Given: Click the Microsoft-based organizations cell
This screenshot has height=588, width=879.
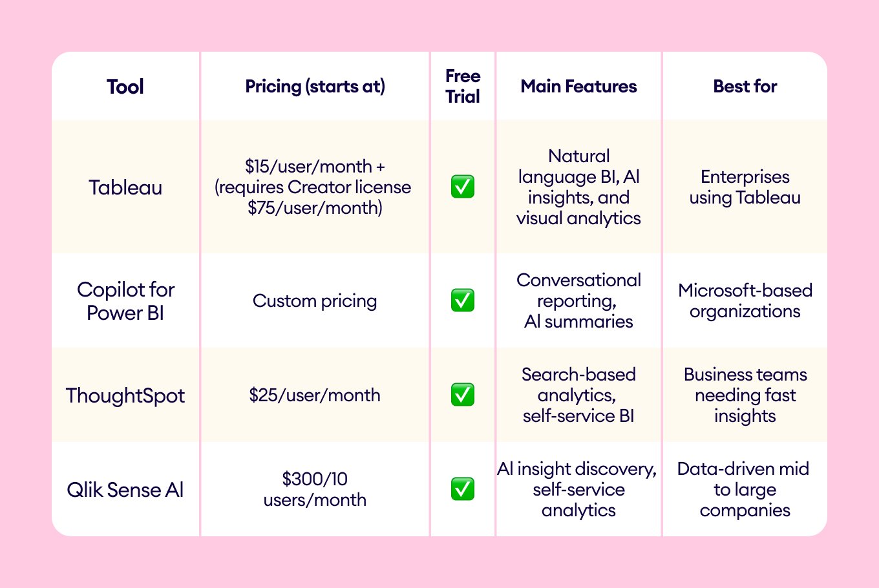Looking at the screenshot, I should [745, 301].
